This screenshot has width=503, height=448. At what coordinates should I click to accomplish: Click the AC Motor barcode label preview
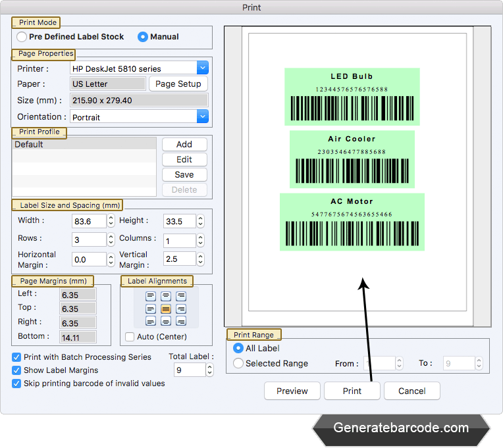coord(352,222)
